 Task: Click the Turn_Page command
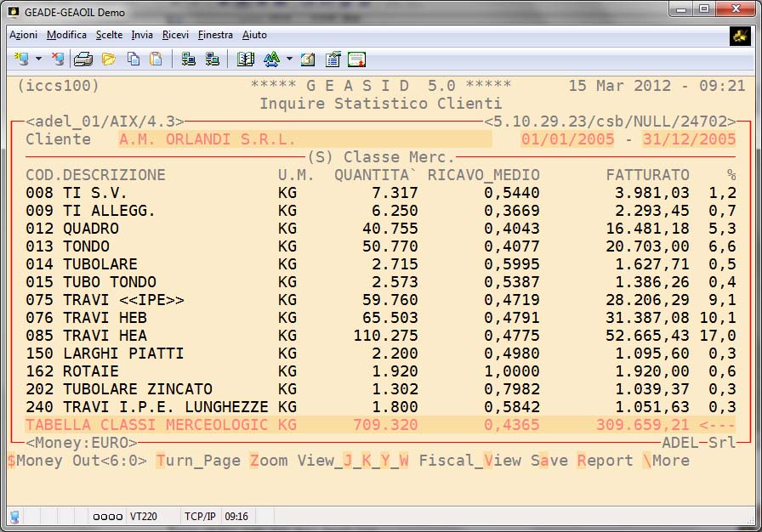pos(198,461)
